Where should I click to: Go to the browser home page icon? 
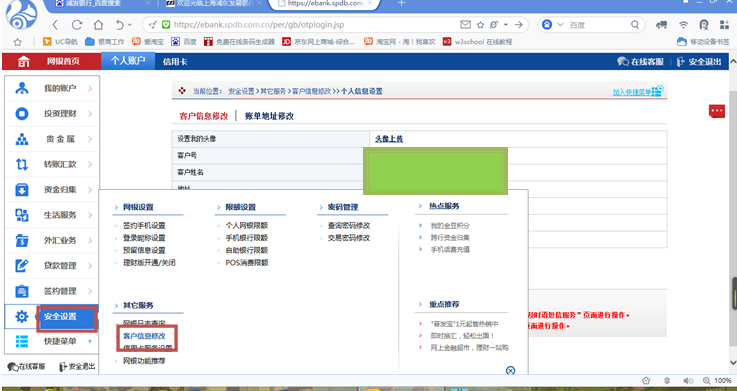[98, 25]
